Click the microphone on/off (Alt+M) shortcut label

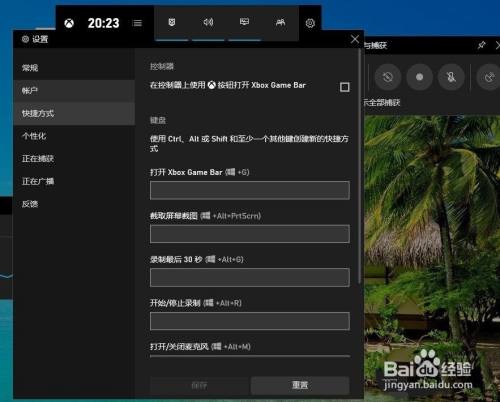200,347
